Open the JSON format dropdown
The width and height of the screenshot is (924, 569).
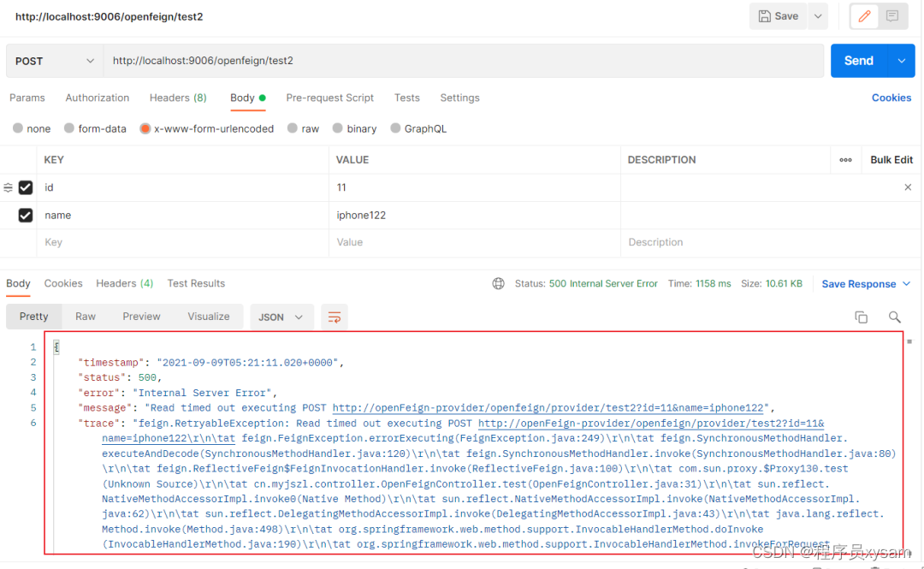(x=281, y=317)
